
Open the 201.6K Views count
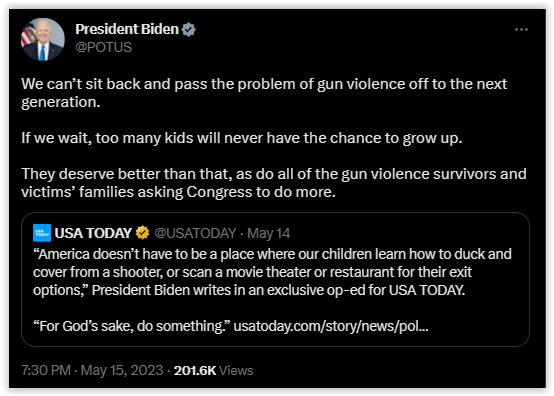coord(213,371)
